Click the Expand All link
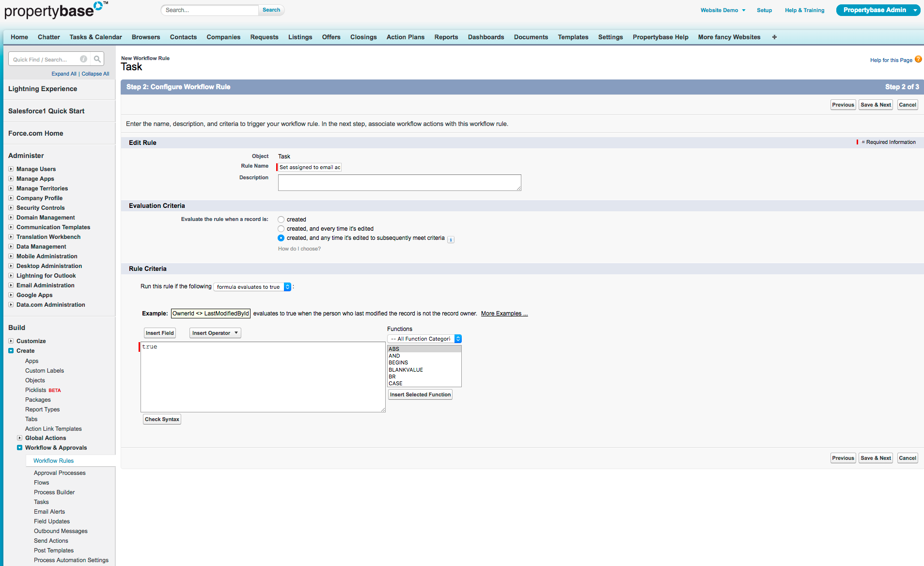 click(64, 74)
